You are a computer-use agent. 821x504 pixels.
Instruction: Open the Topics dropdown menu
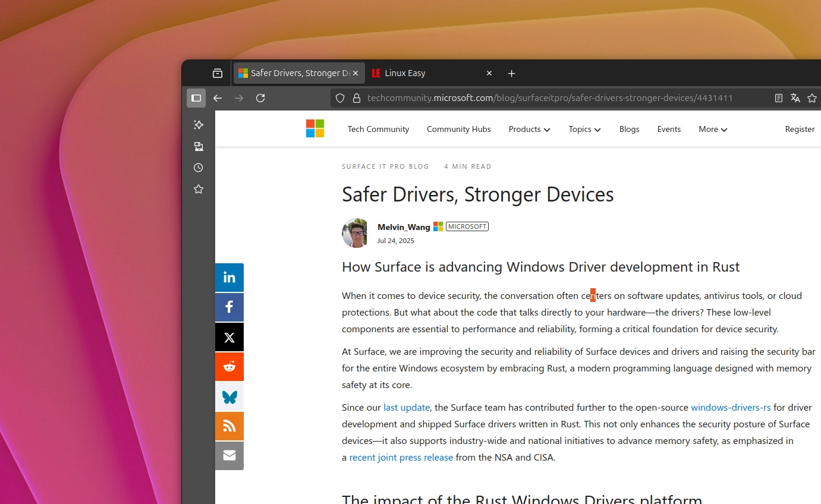tap(584, 129)
